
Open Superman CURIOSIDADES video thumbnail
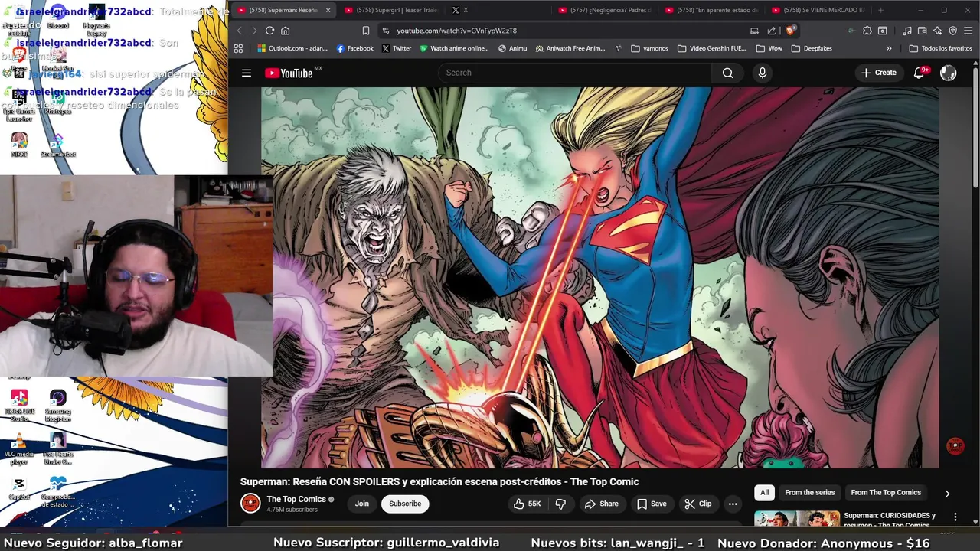(x=797, y=518)
